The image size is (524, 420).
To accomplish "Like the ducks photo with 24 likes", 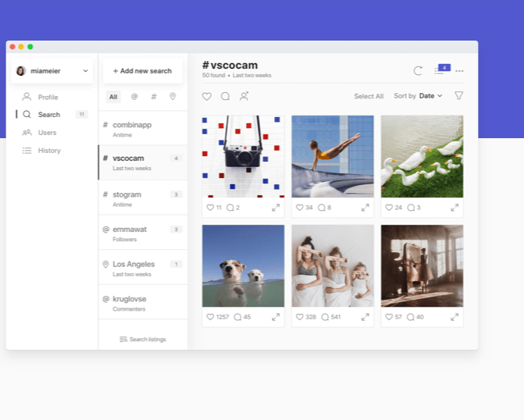I will [x=388, y=208].
